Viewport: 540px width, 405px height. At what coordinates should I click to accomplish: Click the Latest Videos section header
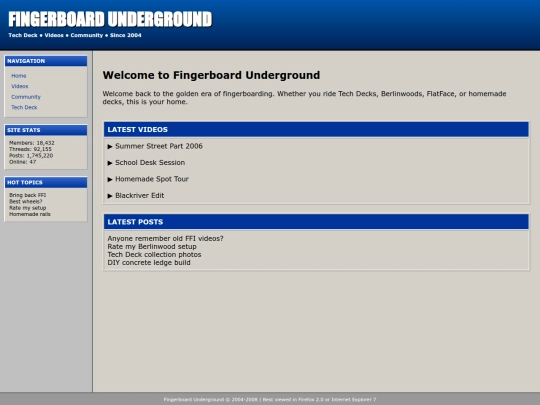316,129
